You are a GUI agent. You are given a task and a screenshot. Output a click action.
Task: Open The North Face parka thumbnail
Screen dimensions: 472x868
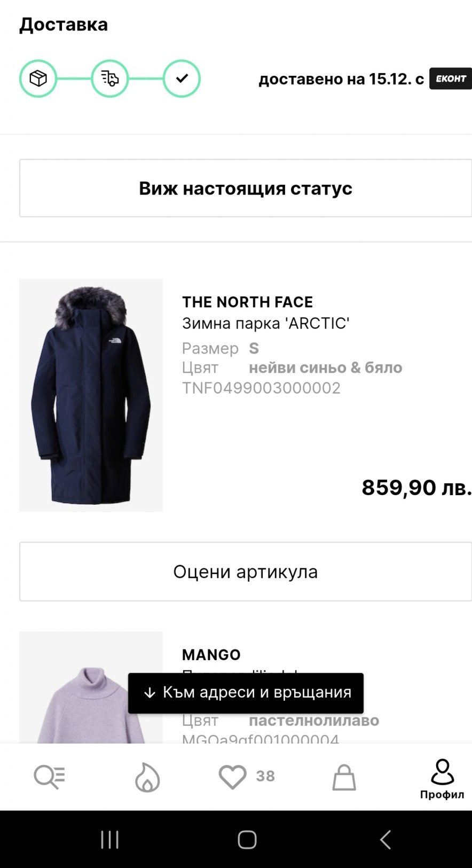(x=91, y=395)
